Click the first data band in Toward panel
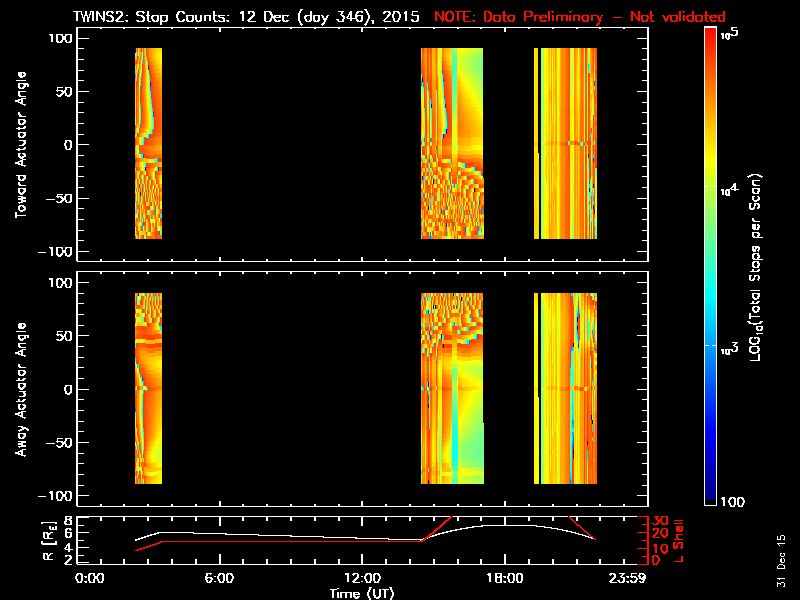800x600 pixels. [x=148, y=143]
